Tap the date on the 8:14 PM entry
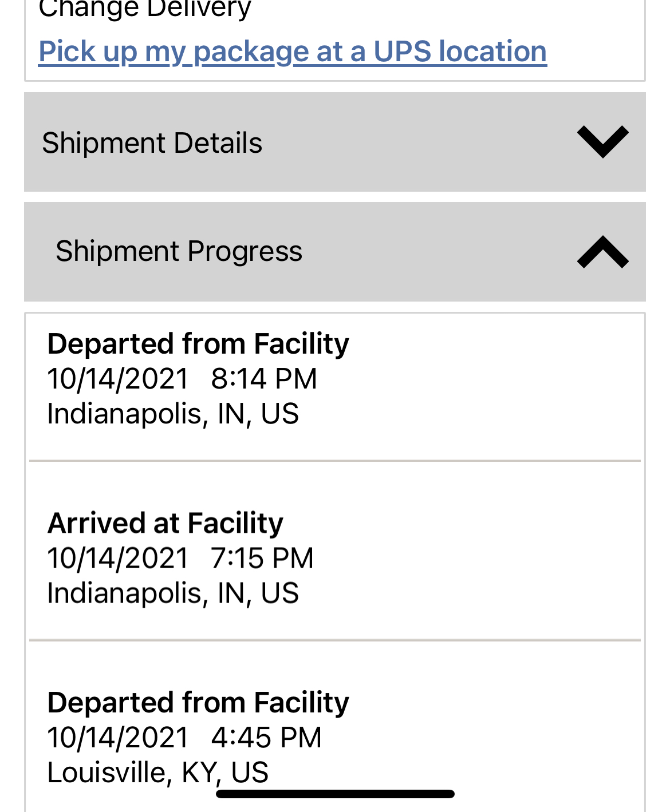The width and height of the screenshot is (670, 812). (x=118, y=379)
